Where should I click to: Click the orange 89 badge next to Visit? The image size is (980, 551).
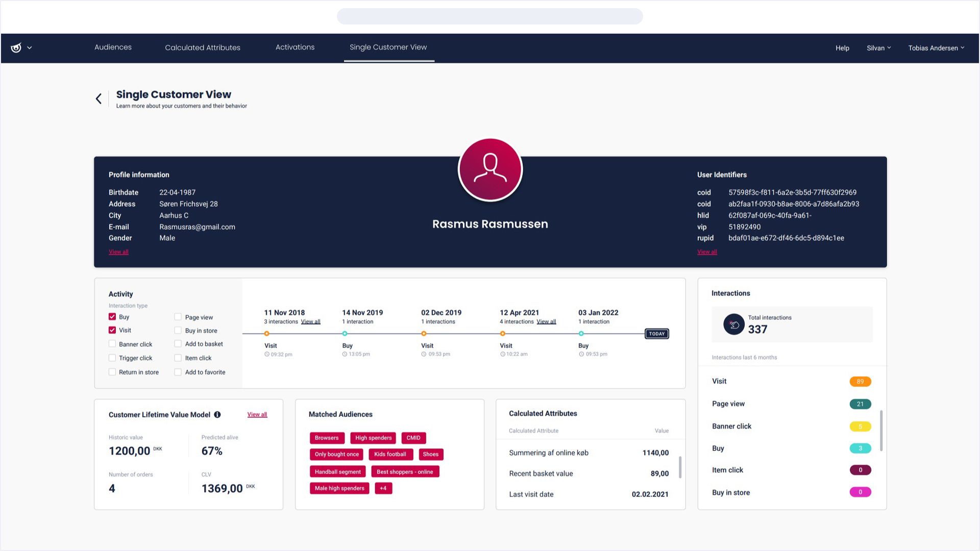[x=861, y=381]
